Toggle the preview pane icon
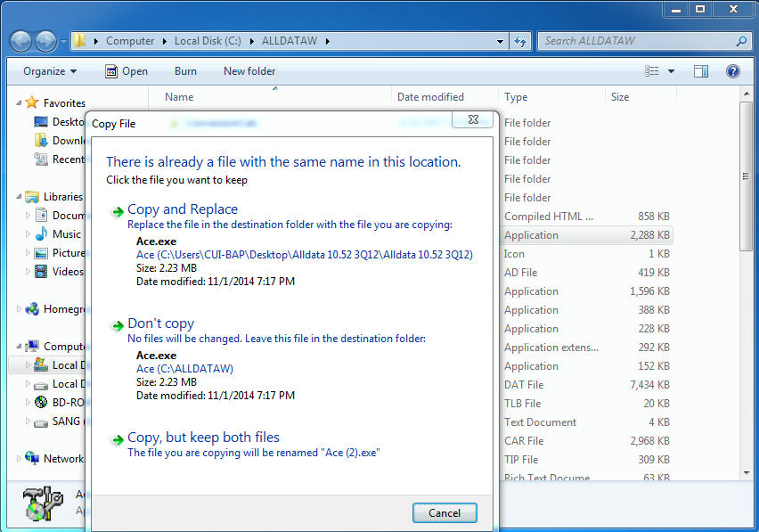Image resolution: width=759 pixels, height=532 pixels. (700, 71)
